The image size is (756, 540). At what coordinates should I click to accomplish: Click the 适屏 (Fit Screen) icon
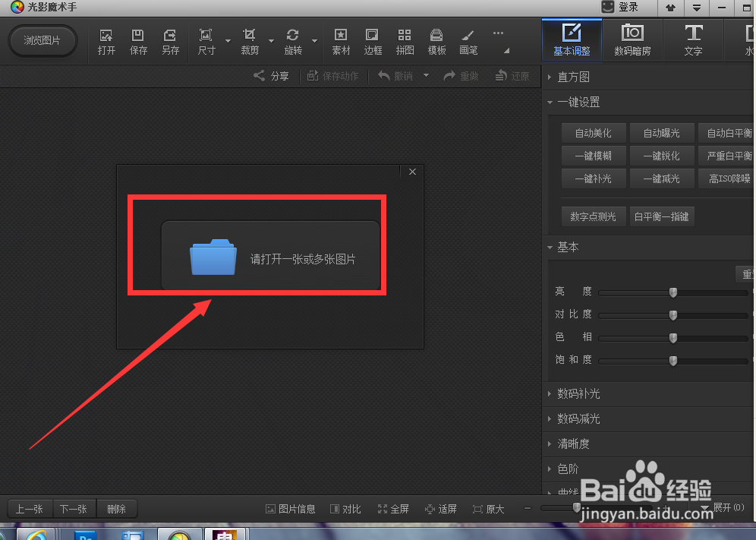coord(430,509)
